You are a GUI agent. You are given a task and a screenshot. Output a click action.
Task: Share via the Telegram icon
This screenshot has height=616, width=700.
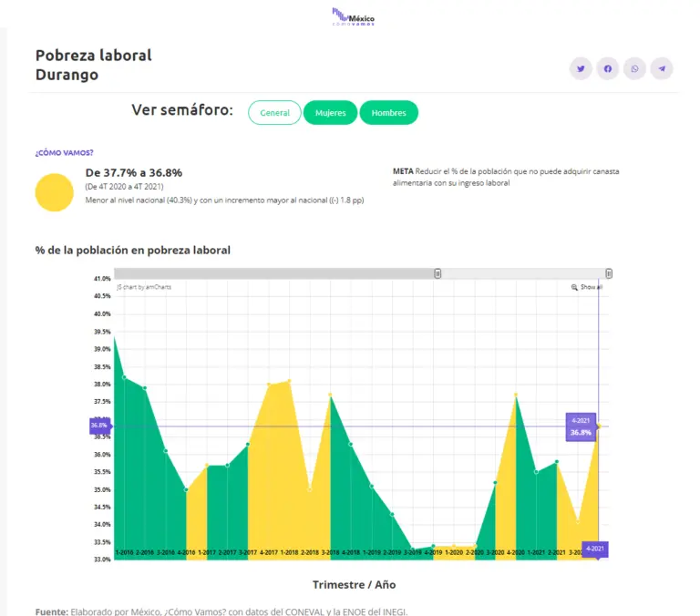point(662,68)
